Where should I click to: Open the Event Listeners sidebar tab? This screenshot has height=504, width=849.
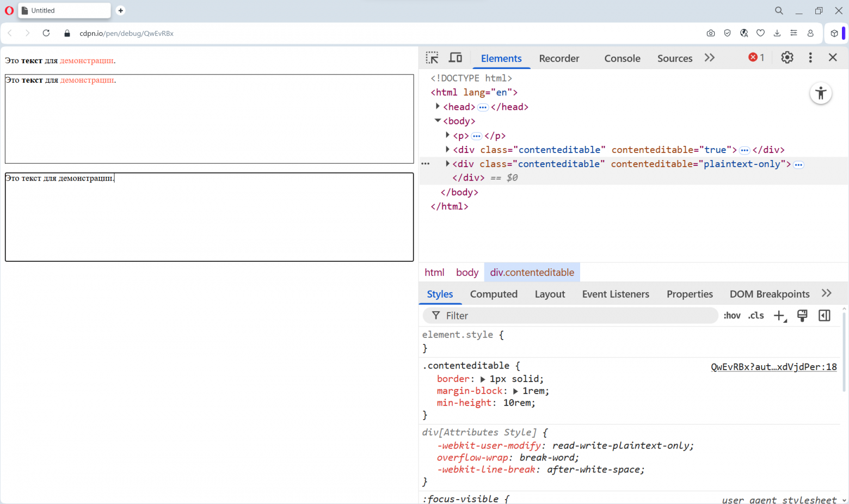coord(616,294)
